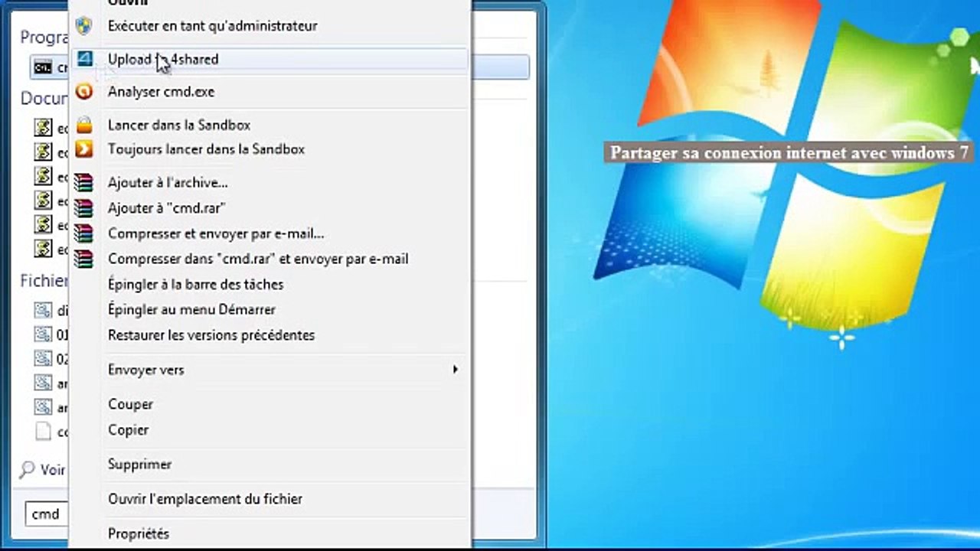The width and height of the screenshot is (980, 551).
Task: Choose Épingler à la barre des tâches
Action: pyautogui.click(x=196, y=285)
